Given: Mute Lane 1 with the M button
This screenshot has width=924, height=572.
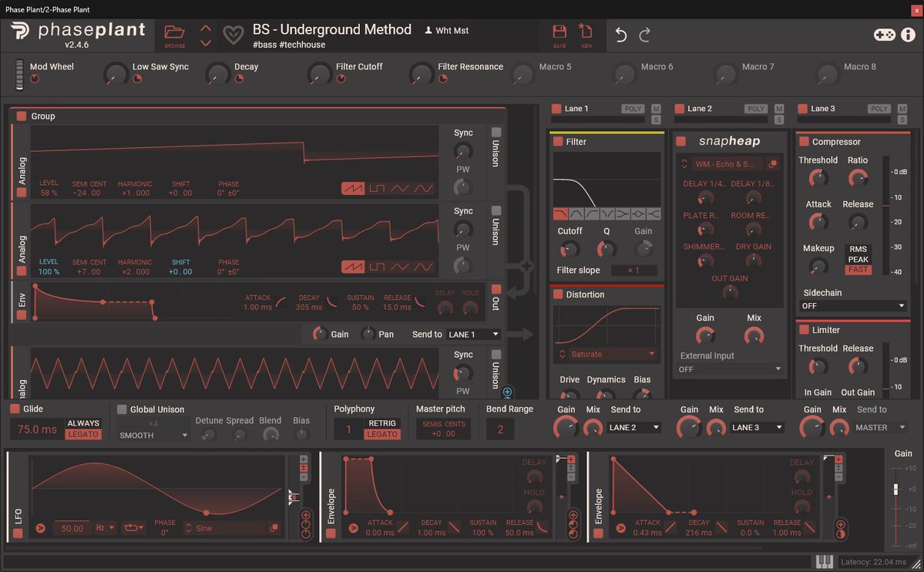Looking at the screenshot, I should (656, 109).
